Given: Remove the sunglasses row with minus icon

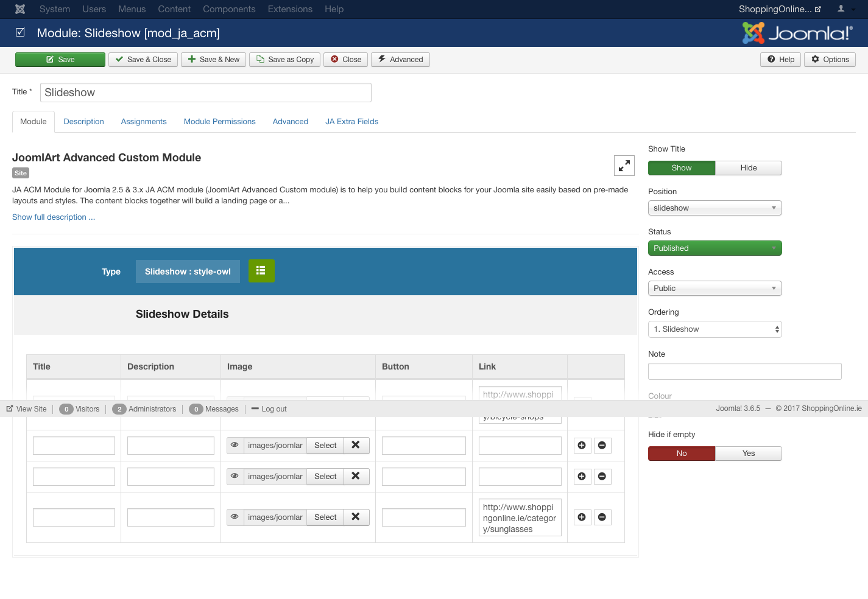Looking at the screenshot, I should [602, 517].
